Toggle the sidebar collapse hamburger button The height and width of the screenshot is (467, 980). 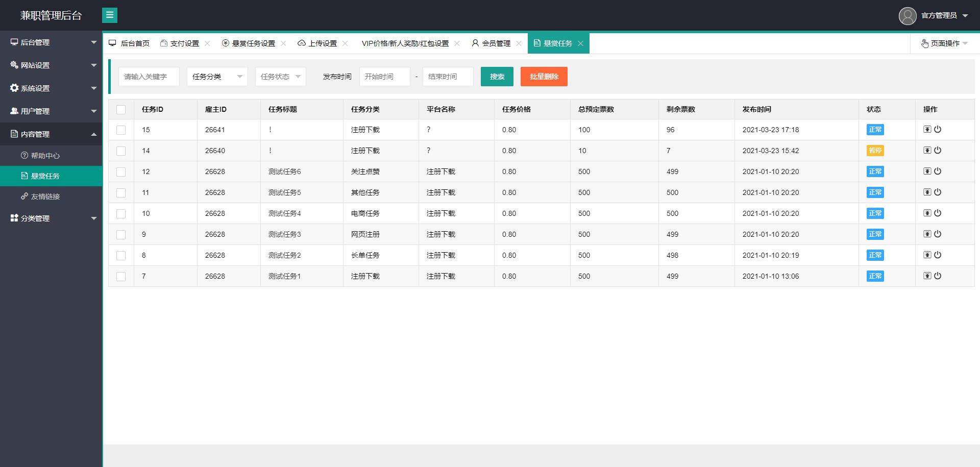(x=109, y=15)
